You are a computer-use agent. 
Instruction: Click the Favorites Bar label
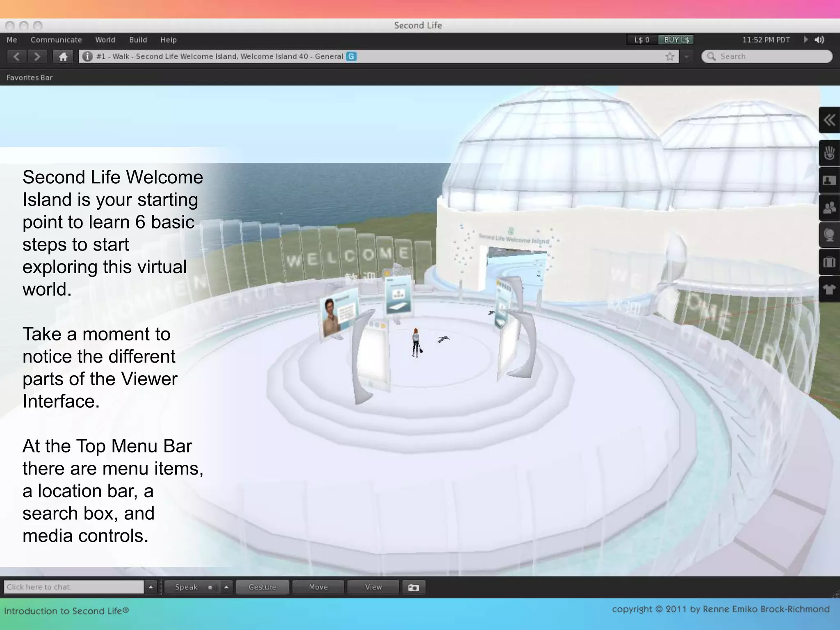pos(30,78)
